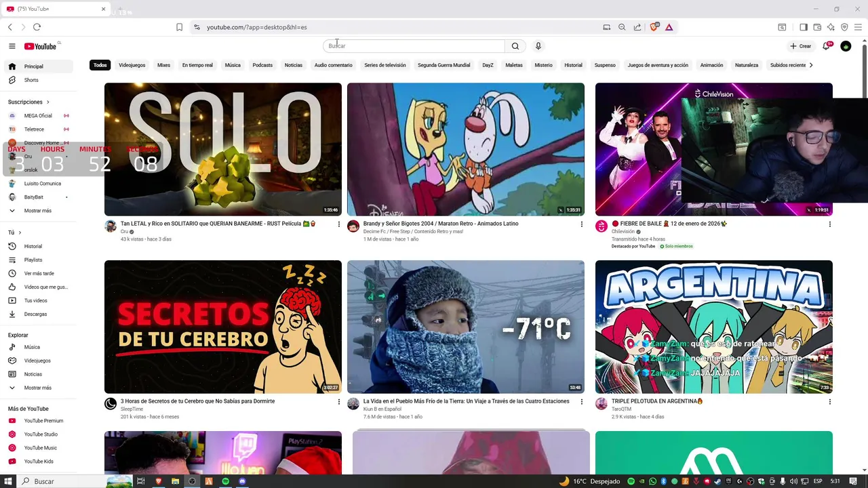Focus the YouTube Buscar search box
The height and width of the screenshot is (488, 868).
pos(414,46)
